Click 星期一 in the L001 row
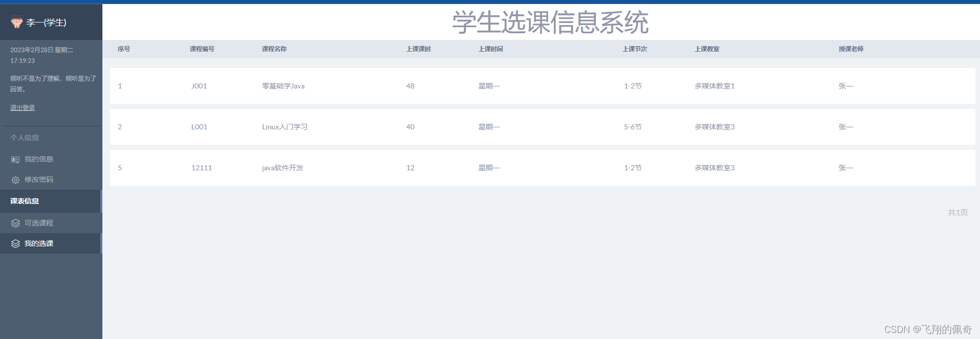The width and height of the screenshot is (980, 339). pos(489,127)
